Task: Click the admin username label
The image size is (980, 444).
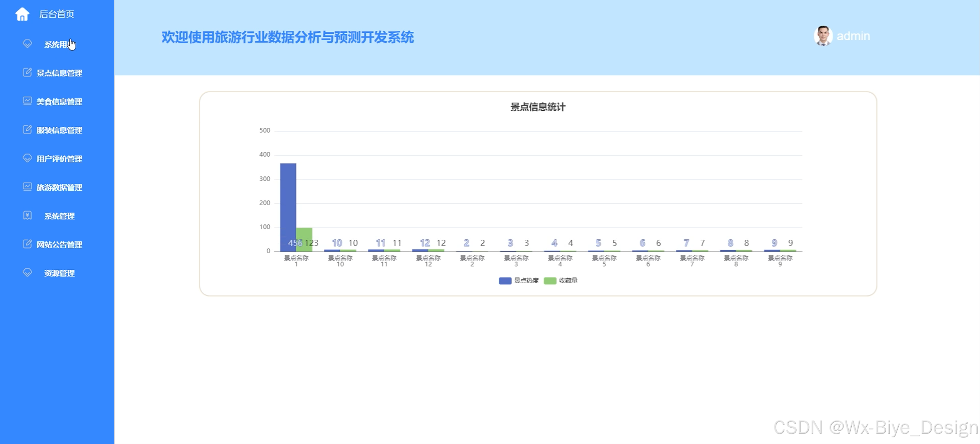Action: (853, 36)
